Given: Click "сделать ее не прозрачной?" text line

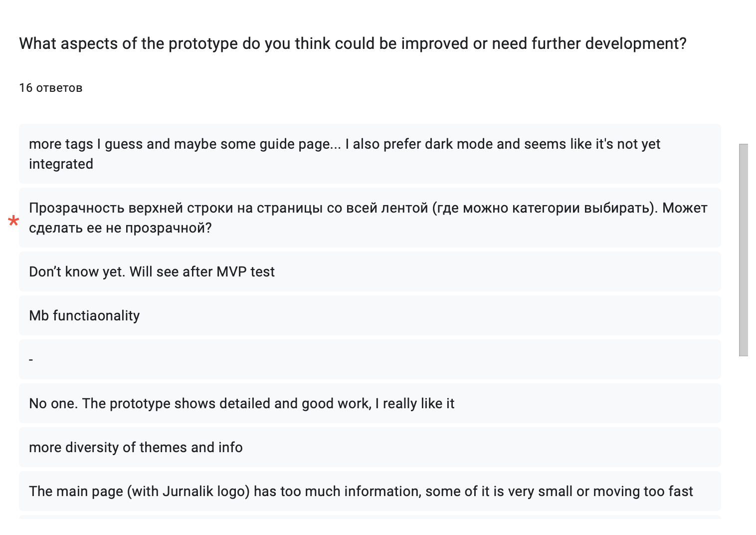Looking at the screenshot, I should (x=120, y=228).
